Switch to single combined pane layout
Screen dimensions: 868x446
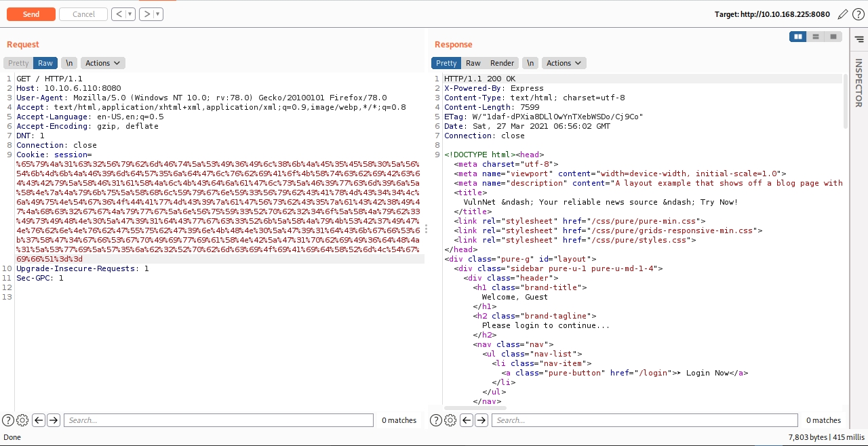[x=833, y=37]
